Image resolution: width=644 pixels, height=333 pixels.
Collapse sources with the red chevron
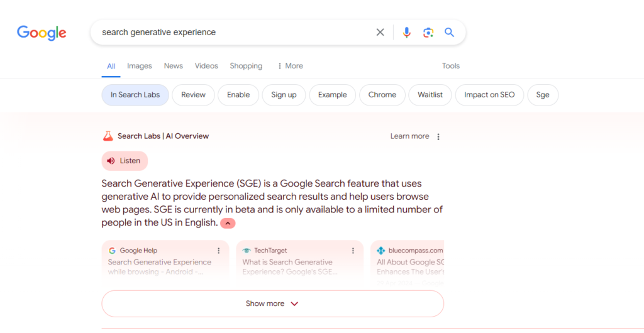228,223
